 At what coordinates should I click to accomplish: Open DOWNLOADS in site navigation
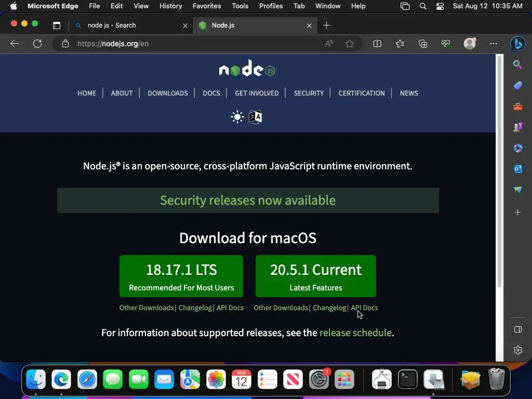pyautogui.click(x=168, y=93)
